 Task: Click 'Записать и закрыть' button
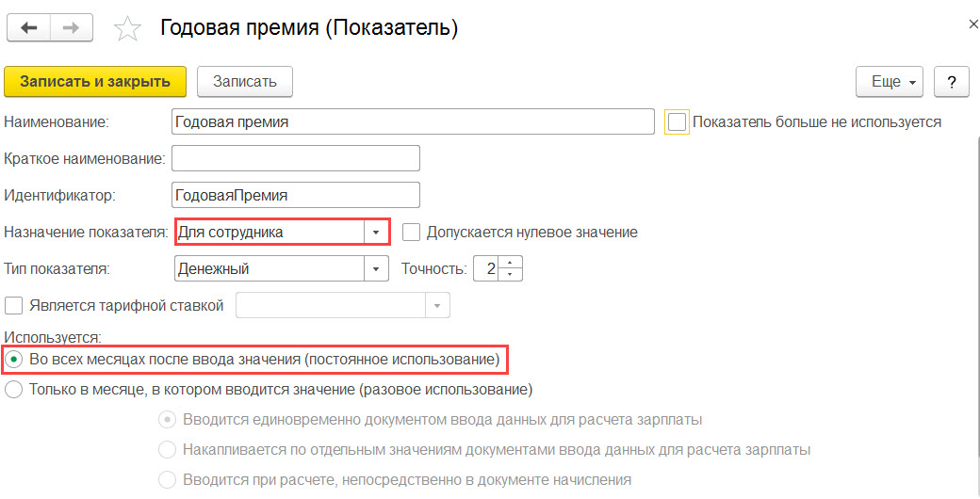click(95, 82)
